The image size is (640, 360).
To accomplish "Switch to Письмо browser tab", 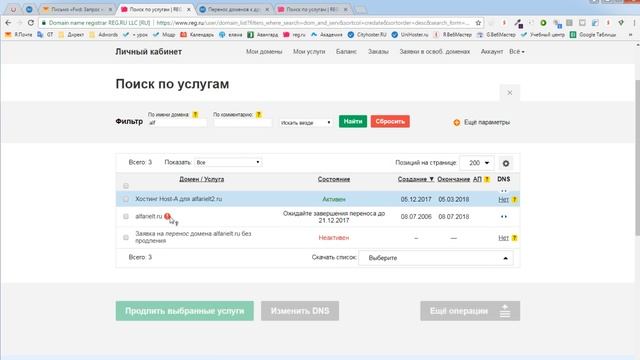I will tap(78, 9).
